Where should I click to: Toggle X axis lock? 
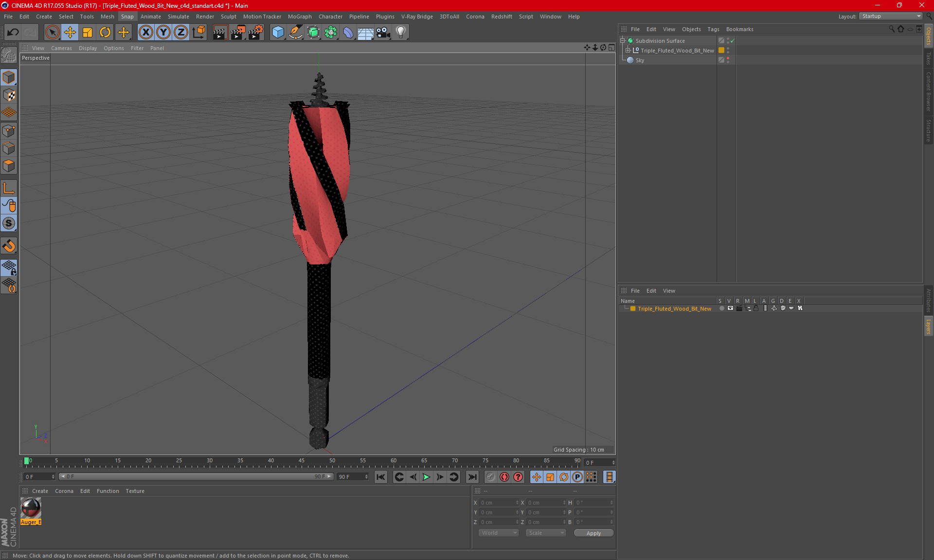(145, 33)
